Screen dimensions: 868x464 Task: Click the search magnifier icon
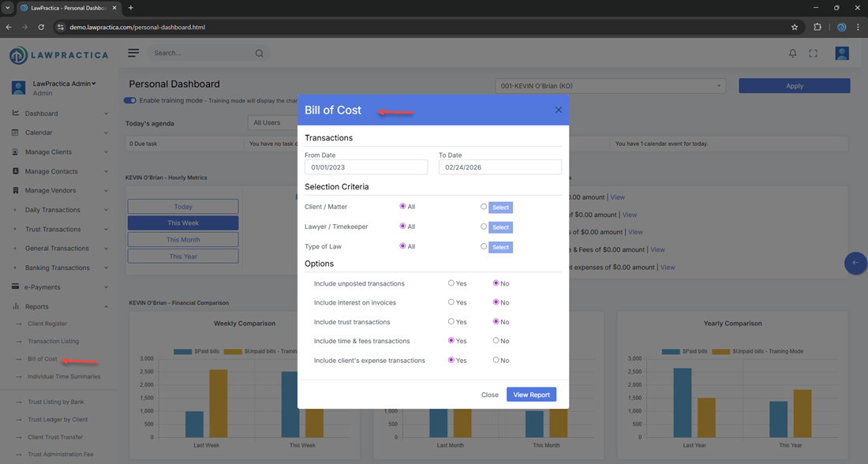(x=259, y=54)
